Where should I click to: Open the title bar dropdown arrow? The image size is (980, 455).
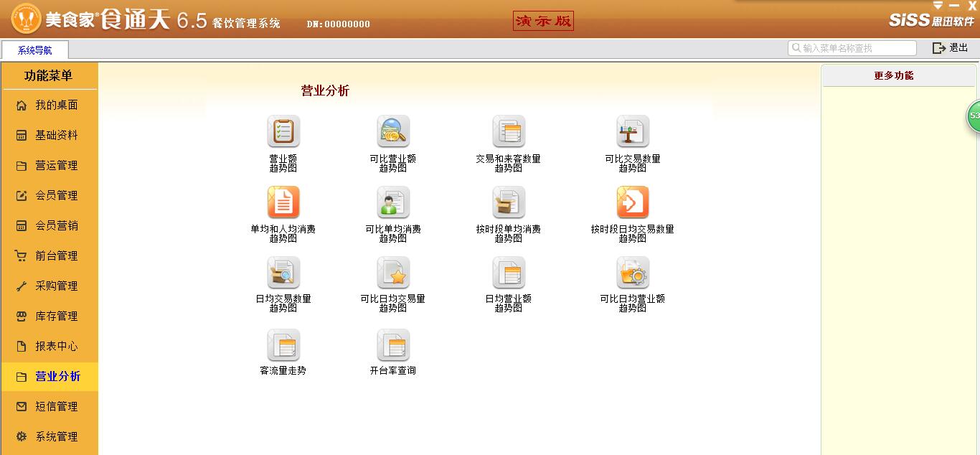click(938, 6)
